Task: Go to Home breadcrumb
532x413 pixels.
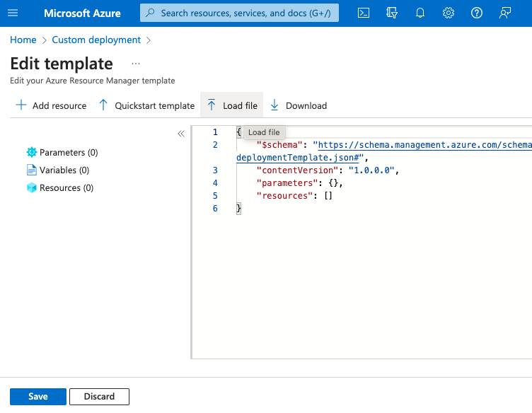Action: coord(23,40)
